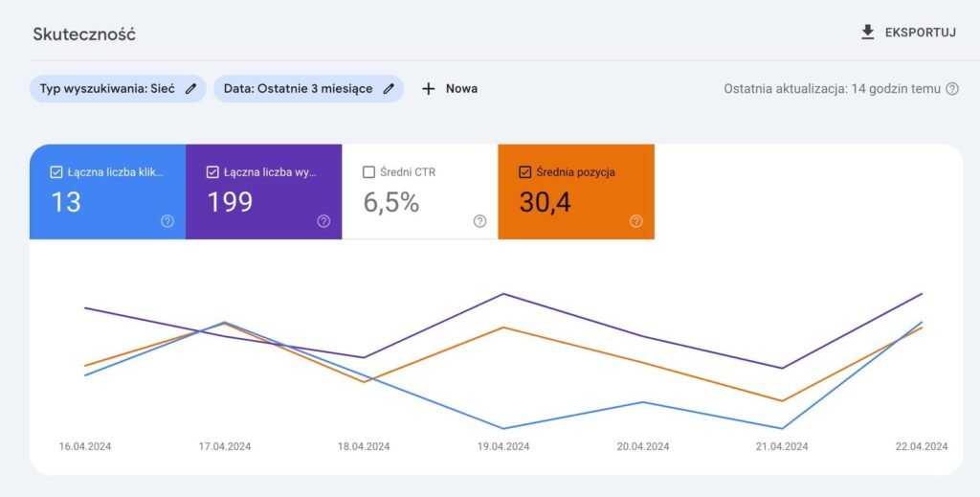Uncheck the Łączna liczba wyświetleń checkbox
Viewport: 980px width, 497px height.
(x=212, y=172)
